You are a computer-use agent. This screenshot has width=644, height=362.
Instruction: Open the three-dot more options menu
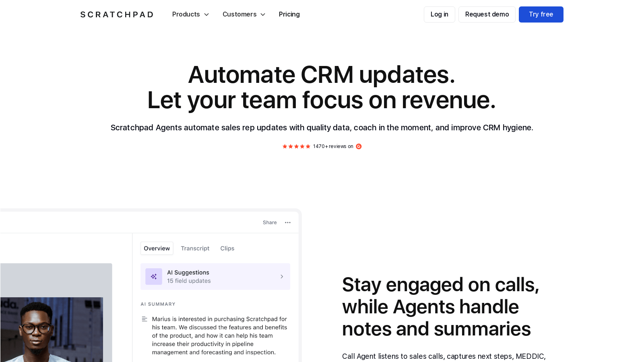click(x=288, y=222)
